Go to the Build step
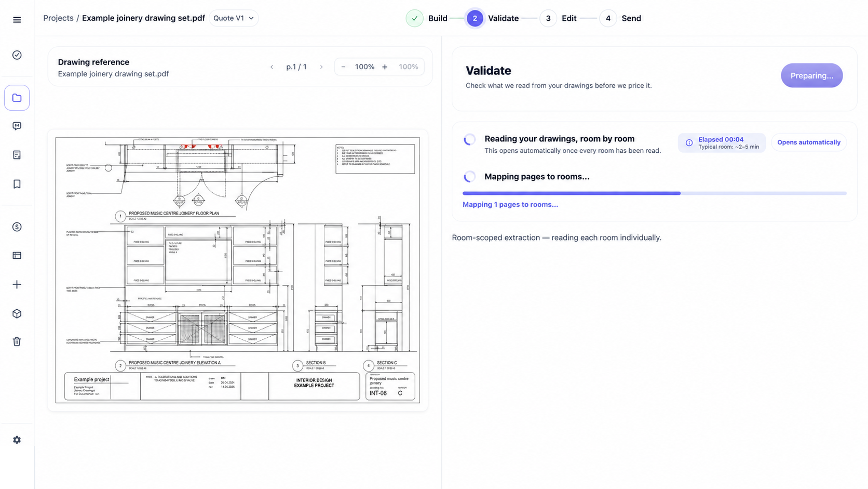 [x=438, y=18]
